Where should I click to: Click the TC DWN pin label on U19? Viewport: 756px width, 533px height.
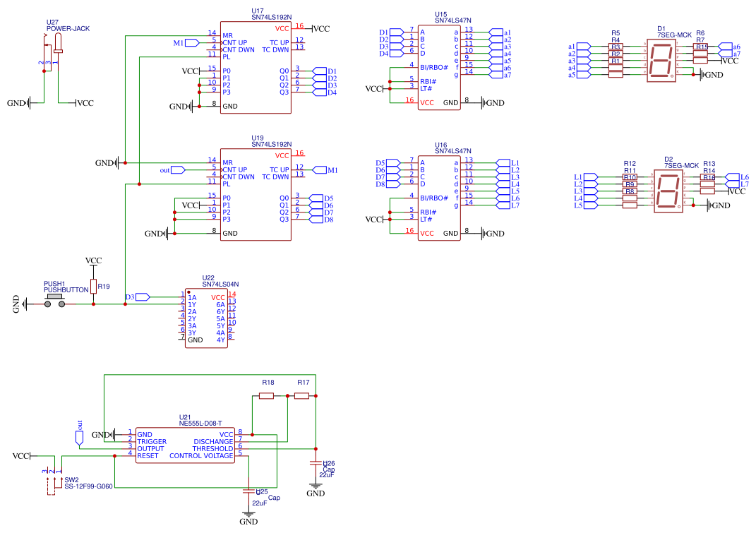[275, 177]
